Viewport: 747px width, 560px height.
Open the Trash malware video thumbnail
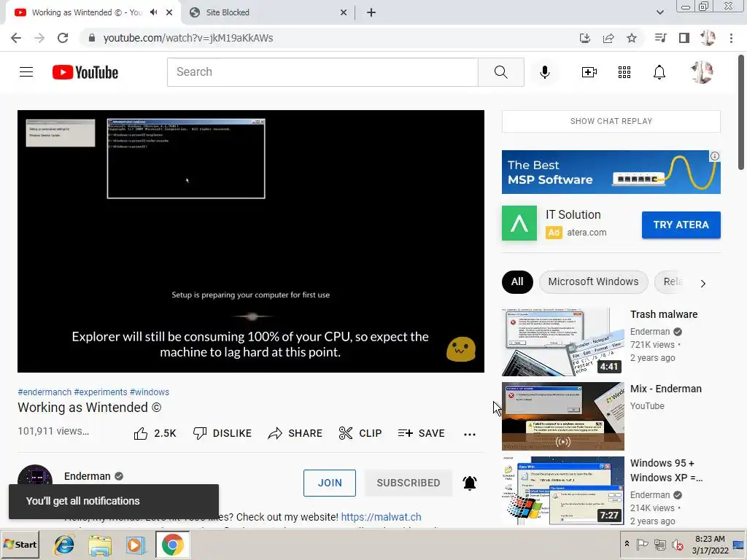[x=563, y=342]
